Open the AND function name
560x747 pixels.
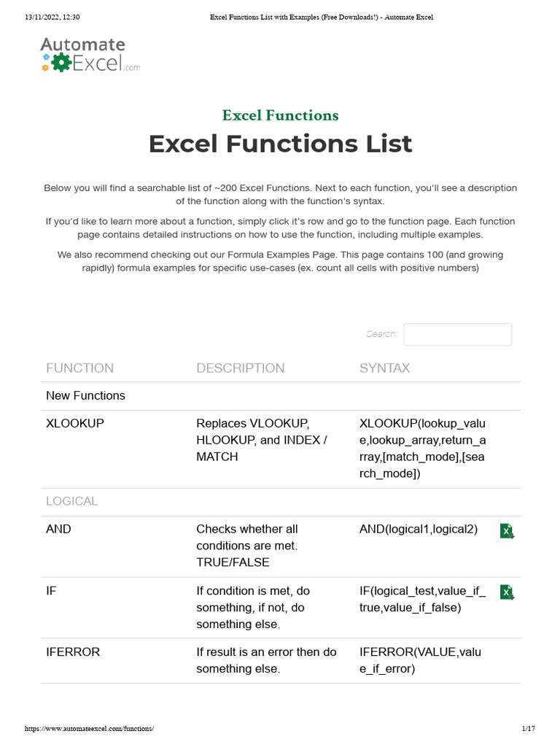58,529
